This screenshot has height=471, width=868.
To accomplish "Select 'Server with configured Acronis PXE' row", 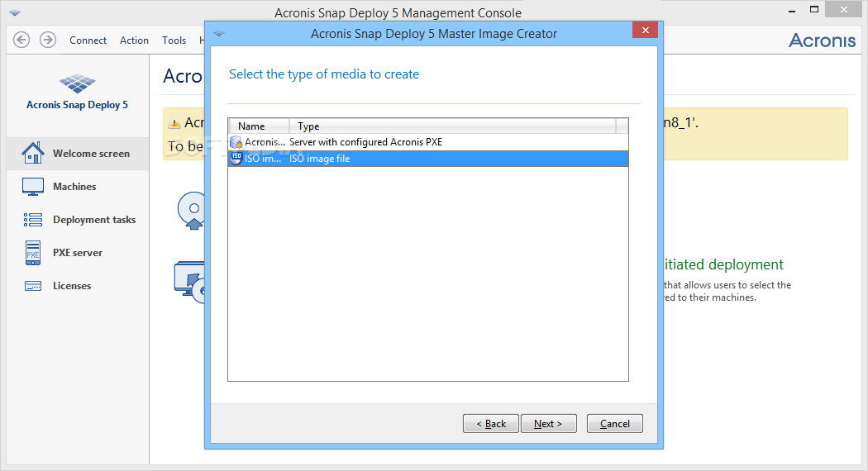I will pos(428,142).
